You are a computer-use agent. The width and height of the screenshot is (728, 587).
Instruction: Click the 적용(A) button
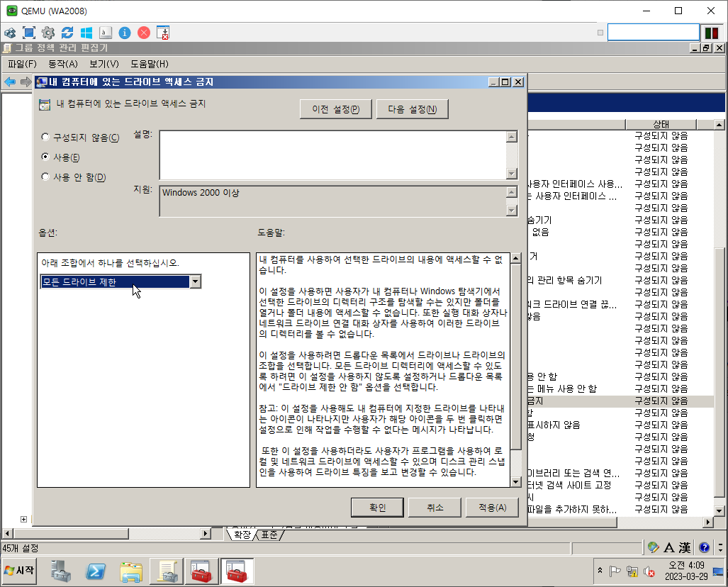[493, 508]
